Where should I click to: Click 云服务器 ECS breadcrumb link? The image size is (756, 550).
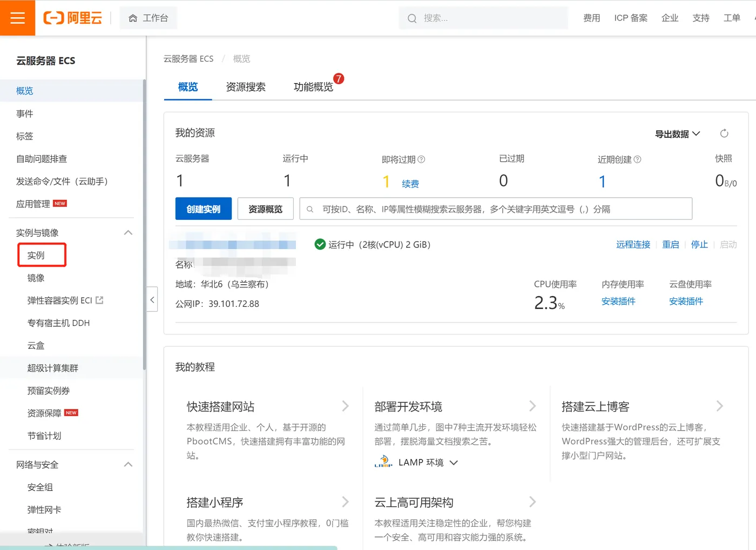tap(188, 58)
